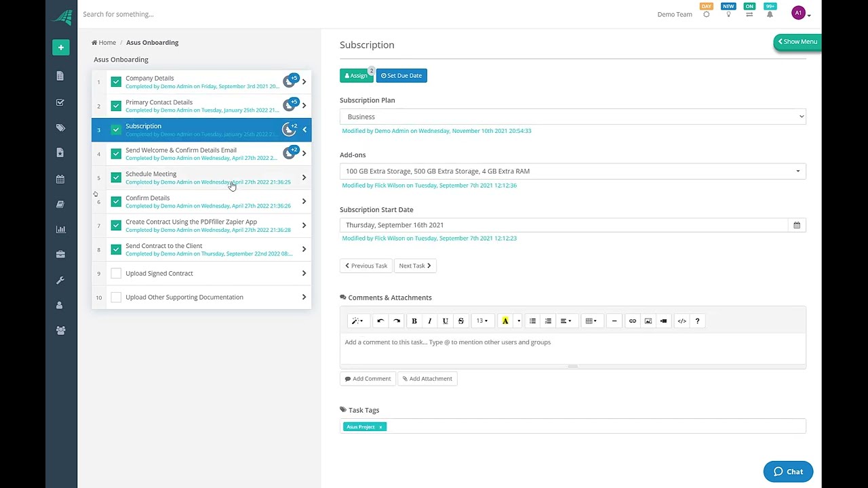Check Upload Other Supporting Documentation checkbox

coord(116,298)
